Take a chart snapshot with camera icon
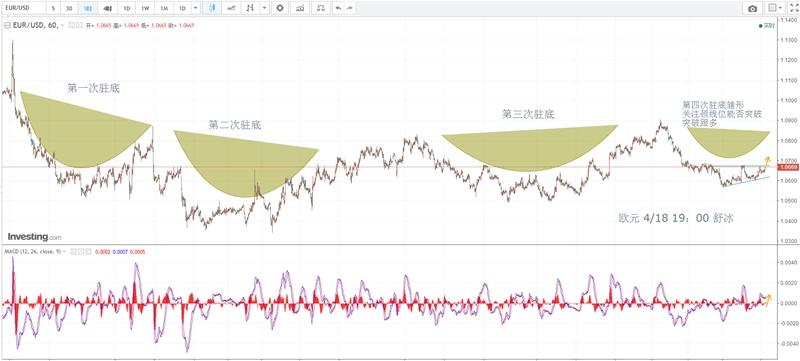This screenshot has width=800, height=361. coord(752,9)
